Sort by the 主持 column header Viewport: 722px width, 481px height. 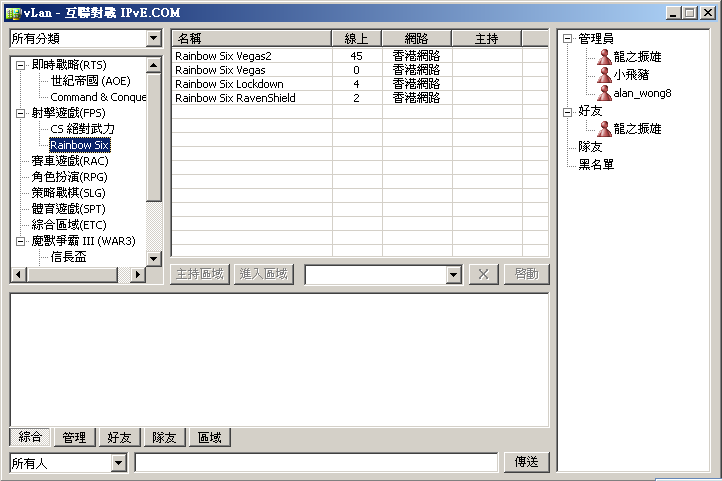[x=487, y=39]
